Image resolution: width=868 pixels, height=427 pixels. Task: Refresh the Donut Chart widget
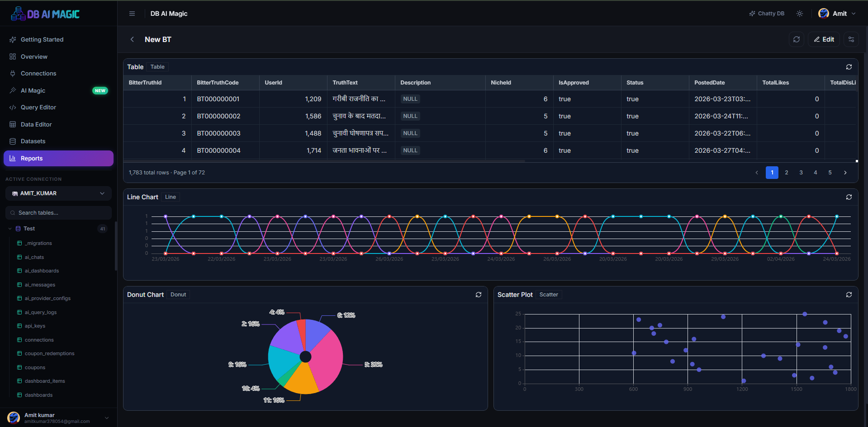(x=479, y=295)
